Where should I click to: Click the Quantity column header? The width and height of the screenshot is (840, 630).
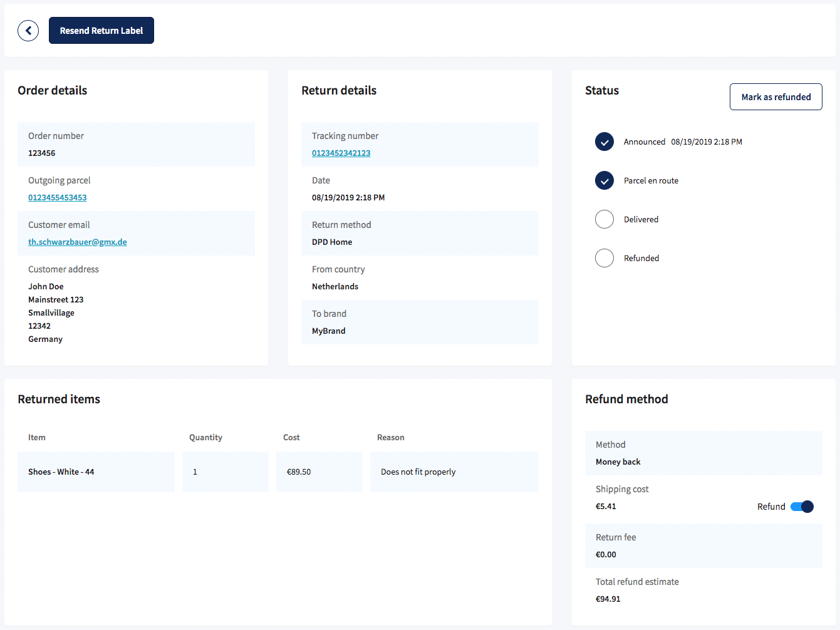tap(205, 437)
